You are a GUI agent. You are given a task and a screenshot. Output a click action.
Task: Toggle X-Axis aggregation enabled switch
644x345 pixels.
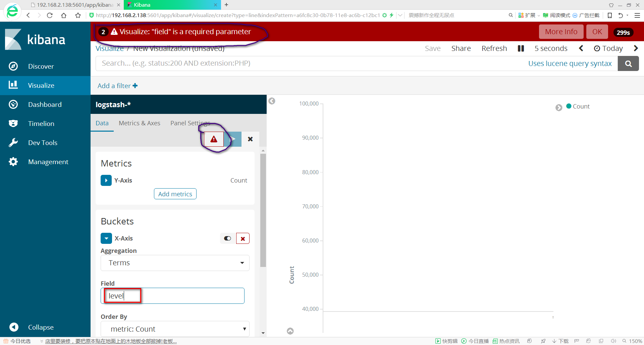(x=227, y=238)
